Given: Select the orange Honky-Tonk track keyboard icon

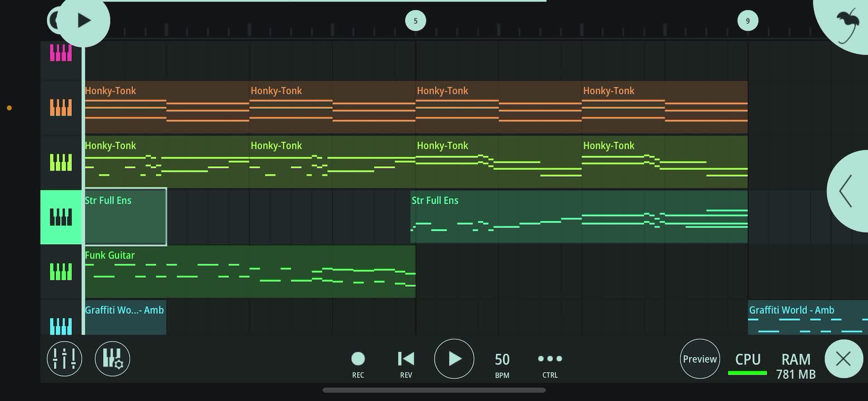Looking at the screenshot, I should pyautogui.click(x=61, y=107).
